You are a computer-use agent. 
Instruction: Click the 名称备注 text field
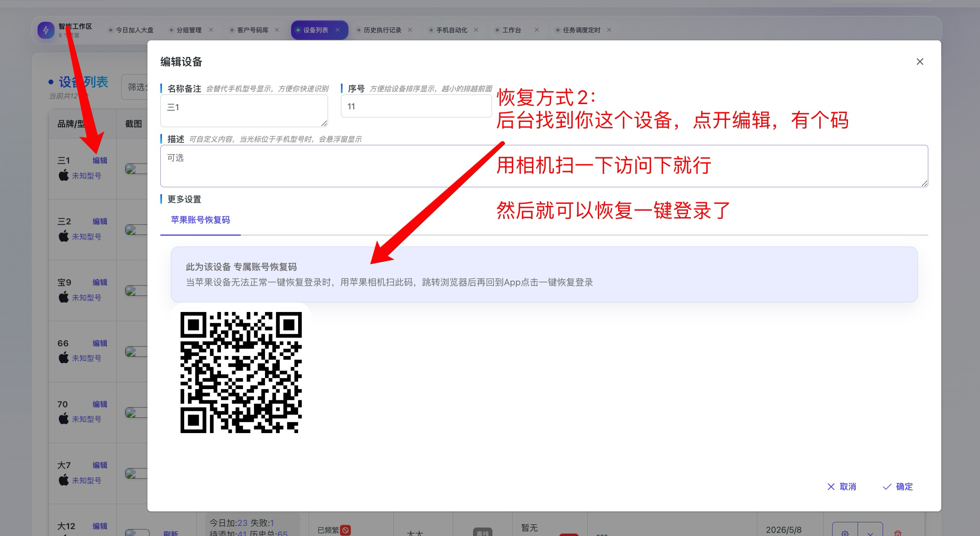pyautogui.click(x=244, y=111)
